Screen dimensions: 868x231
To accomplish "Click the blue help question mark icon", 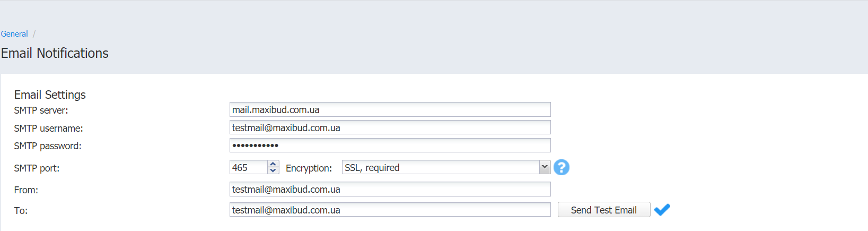I will pyautogui.click(x=562, y=167).
